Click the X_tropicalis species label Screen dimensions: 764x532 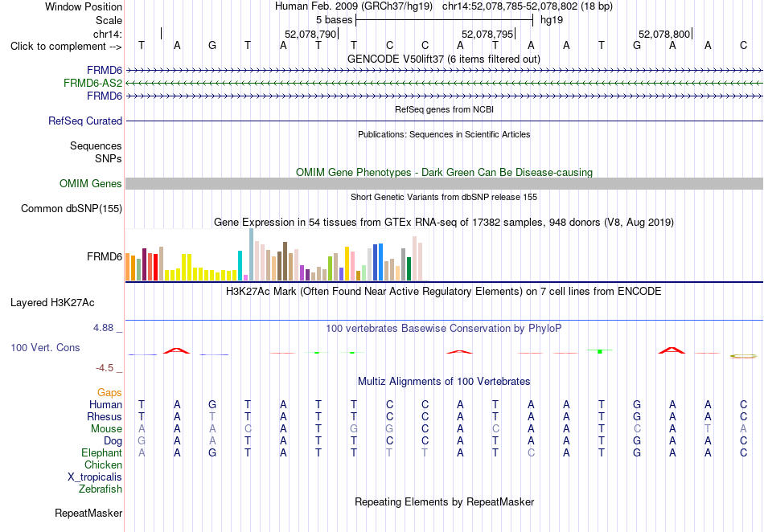click(95, 477)
